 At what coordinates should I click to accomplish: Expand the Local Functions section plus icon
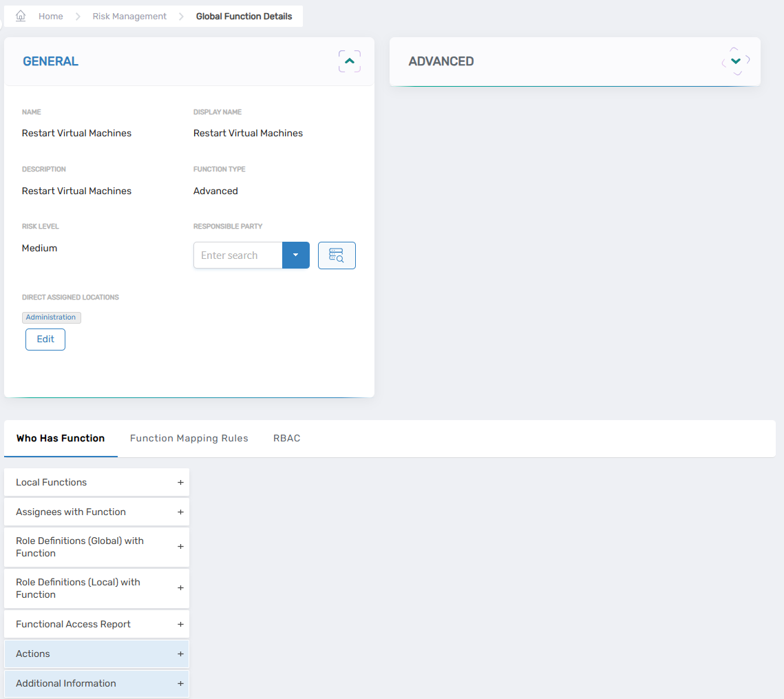[180, 482]
